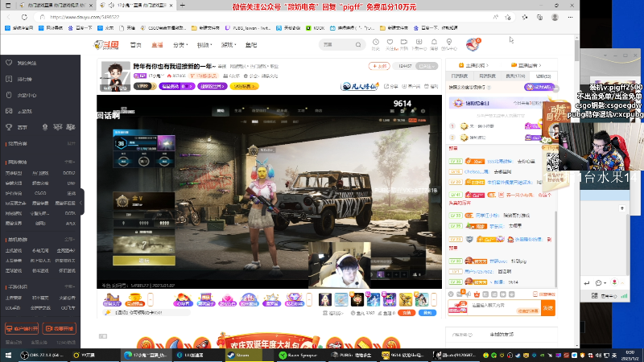Open the mail icon in chat toolbar
644x362 pixels.
pos(460,294)
